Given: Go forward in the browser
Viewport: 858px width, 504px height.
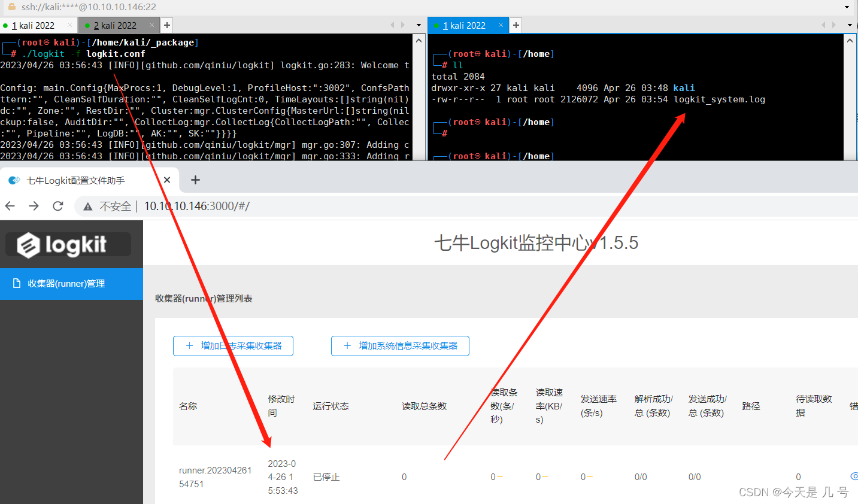Looking at the screenshot, I should click(x=34, y=206).
